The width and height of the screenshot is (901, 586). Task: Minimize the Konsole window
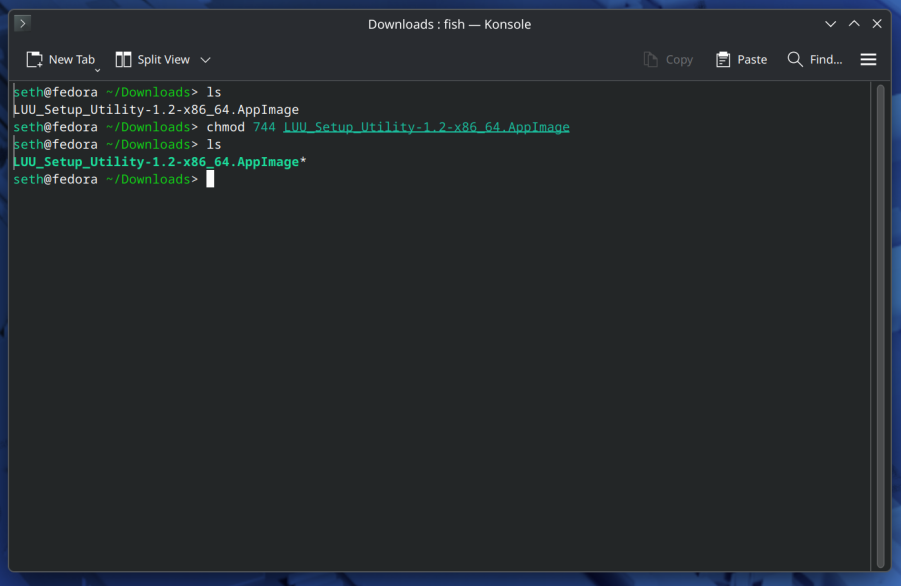tap(830, 24)
